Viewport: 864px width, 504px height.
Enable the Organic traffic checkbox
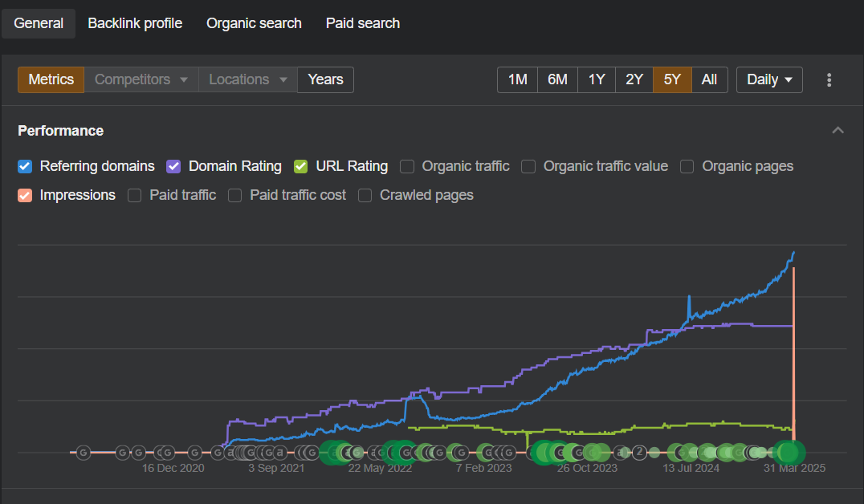tap(406, 166)
